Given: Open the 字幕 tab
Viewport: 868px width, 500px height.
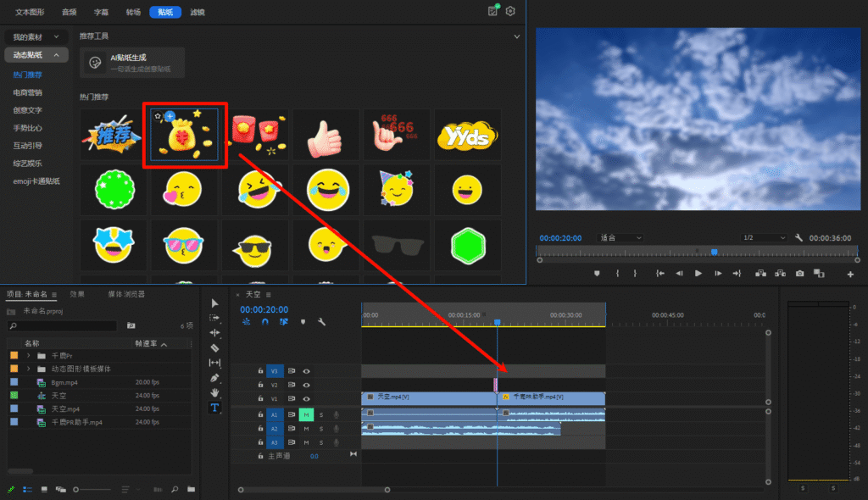Looking at the screenshot, I should (101, 12).
